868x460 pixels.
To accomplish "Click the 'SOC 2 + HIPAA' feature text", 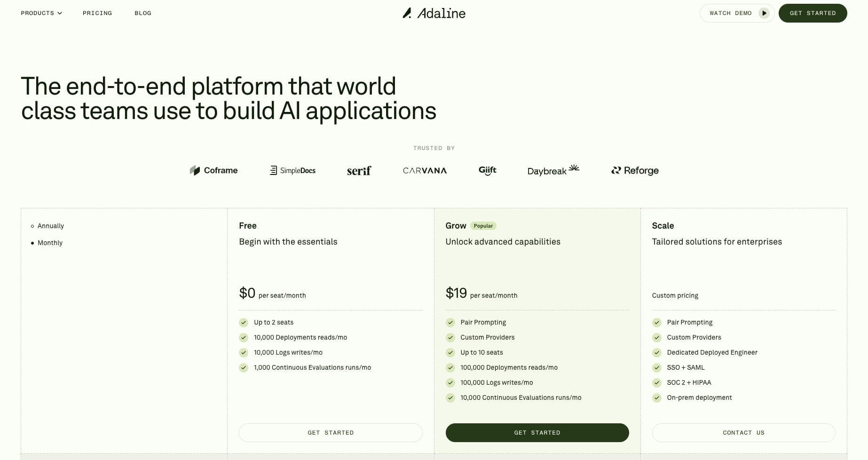I will 689,382.
